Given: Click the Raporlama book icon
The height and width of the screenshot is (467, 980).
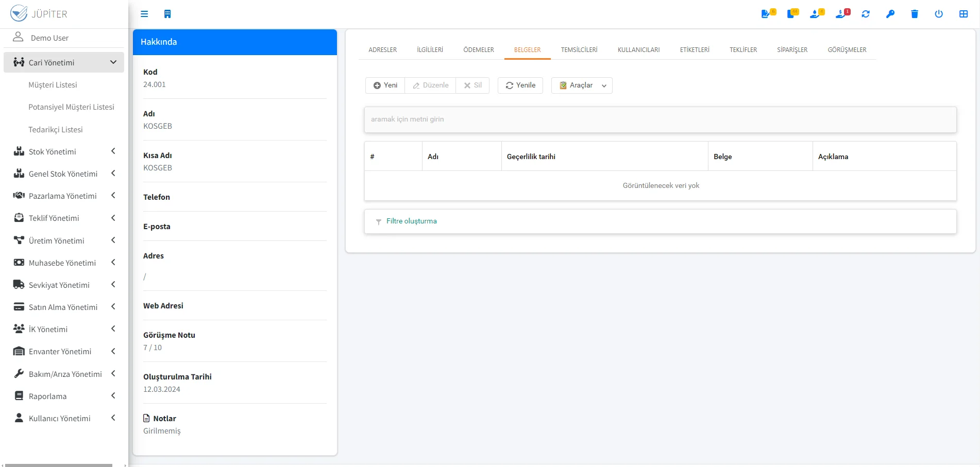Looking at the screenshot, I should point(19,396).
